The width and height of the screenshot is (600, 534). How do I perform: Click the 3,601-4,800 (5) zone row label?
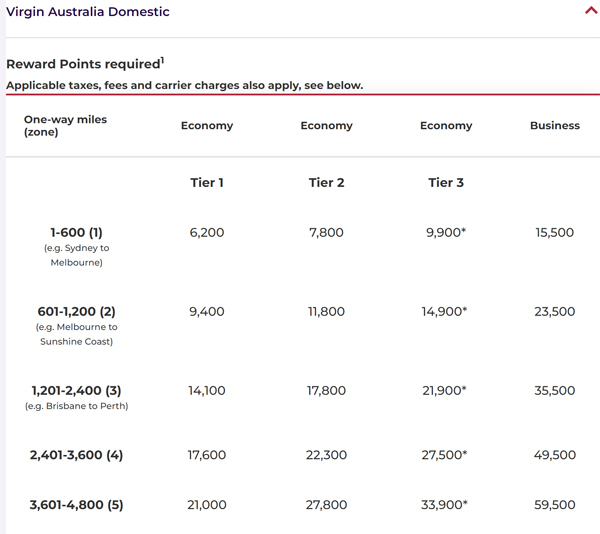pyautogui.click(x=77, y=505)
